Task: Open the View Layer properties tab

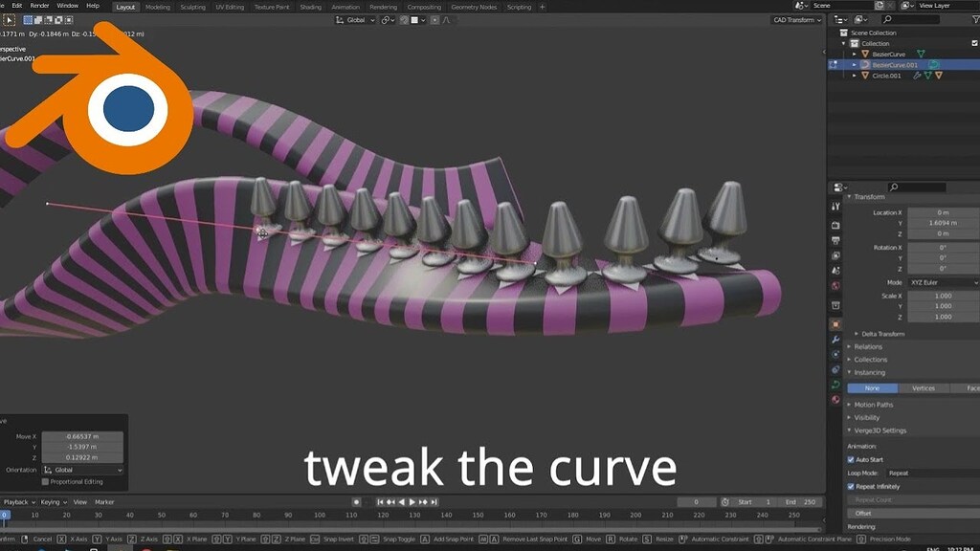Action: tap(835, 255)
